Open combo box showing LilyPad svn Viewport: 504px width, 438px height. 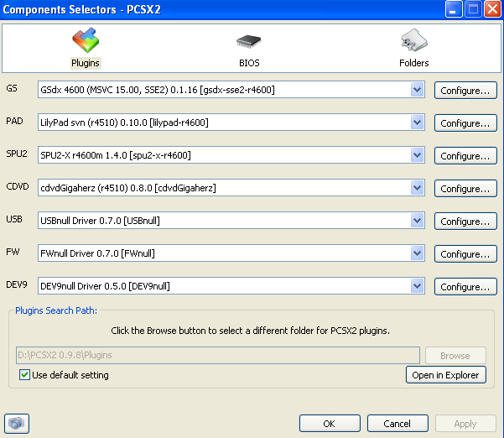tap(231, 123)
